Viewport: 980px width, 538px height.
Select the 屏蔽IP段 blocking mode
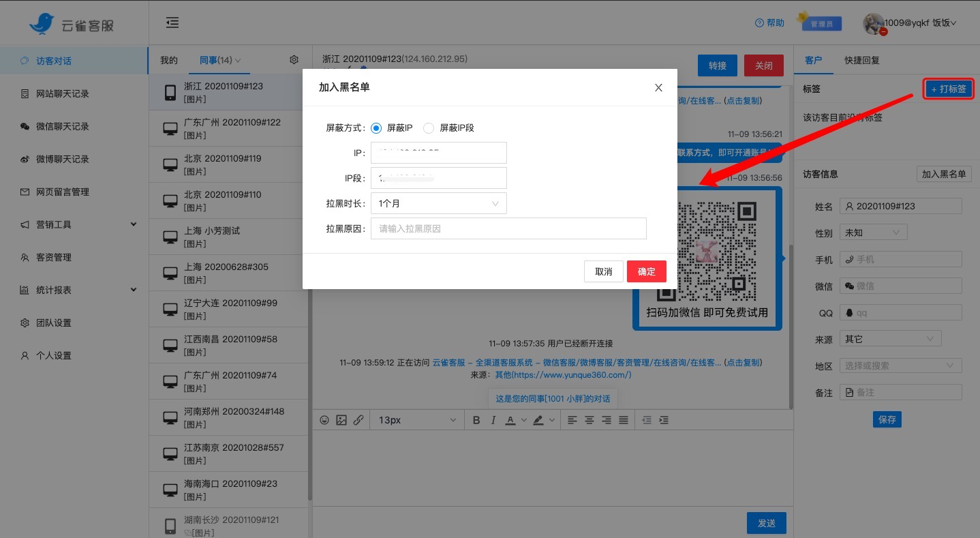429,128
